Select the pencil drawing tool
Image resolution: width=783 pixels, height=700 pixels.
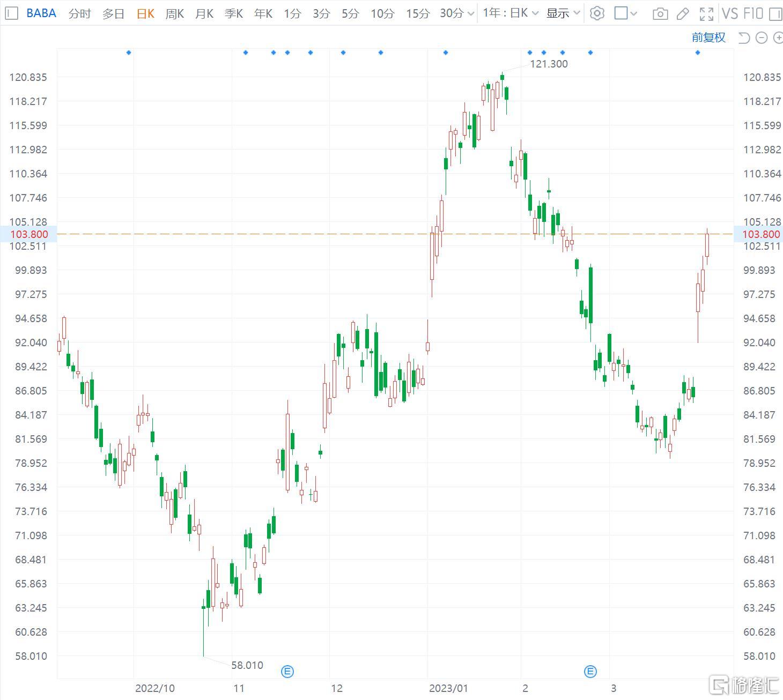(683, 13)
